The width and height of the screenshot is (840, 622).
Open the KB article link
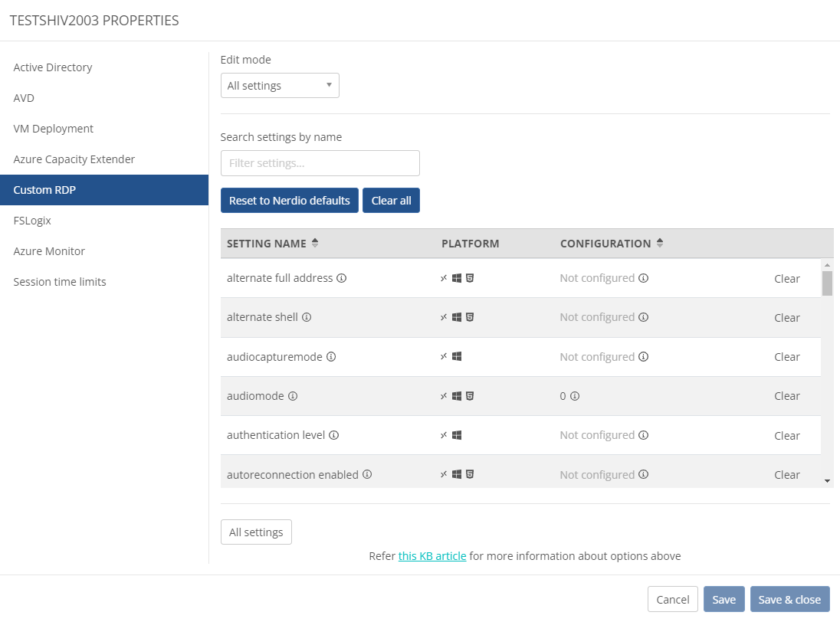[432, 556]
